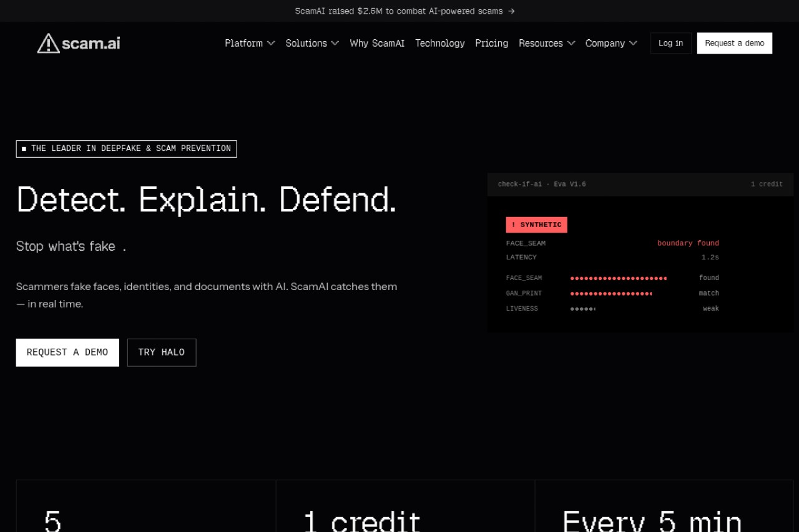
Task: Click the REQUEST A DEMO hero button
Action: tap(67, 352)
